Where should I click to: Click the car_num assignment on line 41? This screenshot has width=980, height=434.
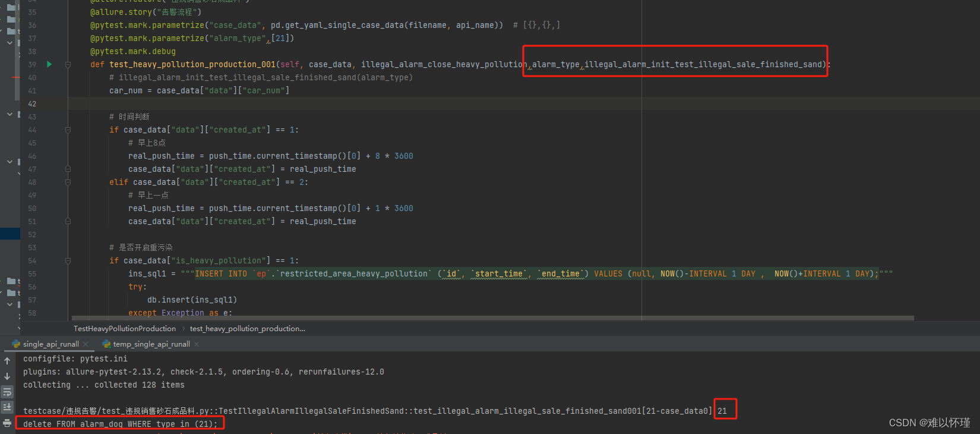(x=200, y=90)
